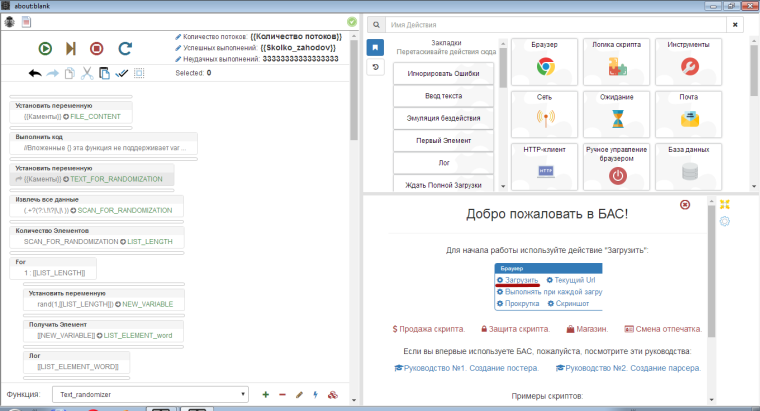Switch to the action history tab
Viewport: 760px width, 411px height.
pyautogui.click(x=374, y=67)
